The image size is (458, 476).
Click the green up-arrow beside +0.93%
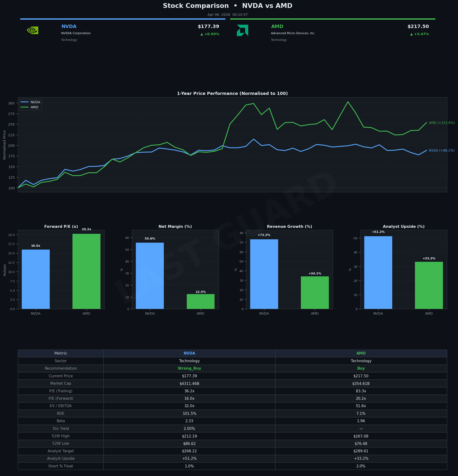pos(202,34)
